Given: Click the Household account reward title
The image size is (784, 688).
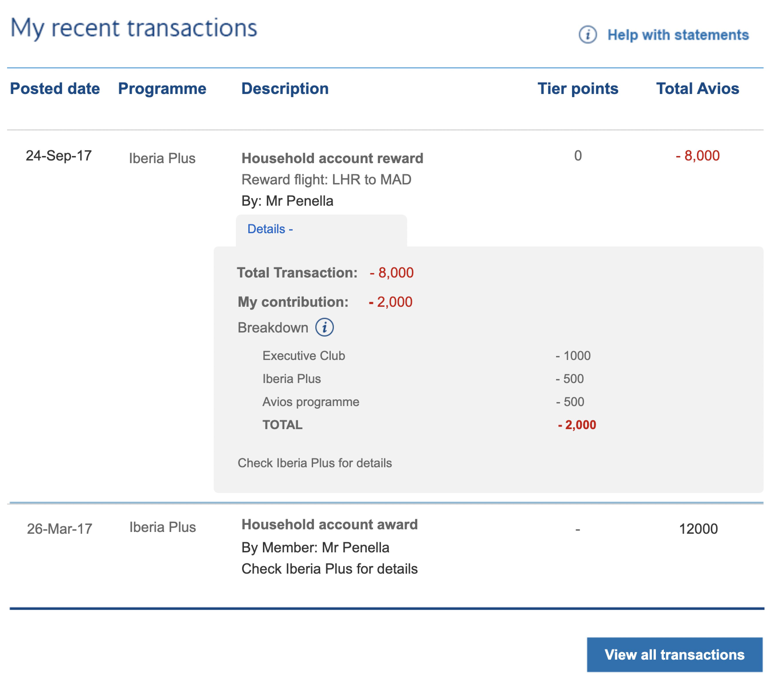Looking at the screenshot, I should 332,158.
